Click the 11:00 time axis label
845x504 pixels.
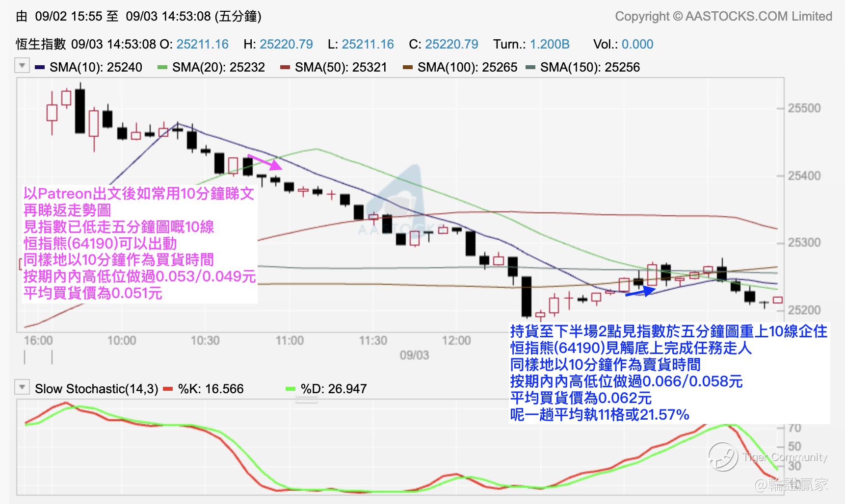[290, 340]
